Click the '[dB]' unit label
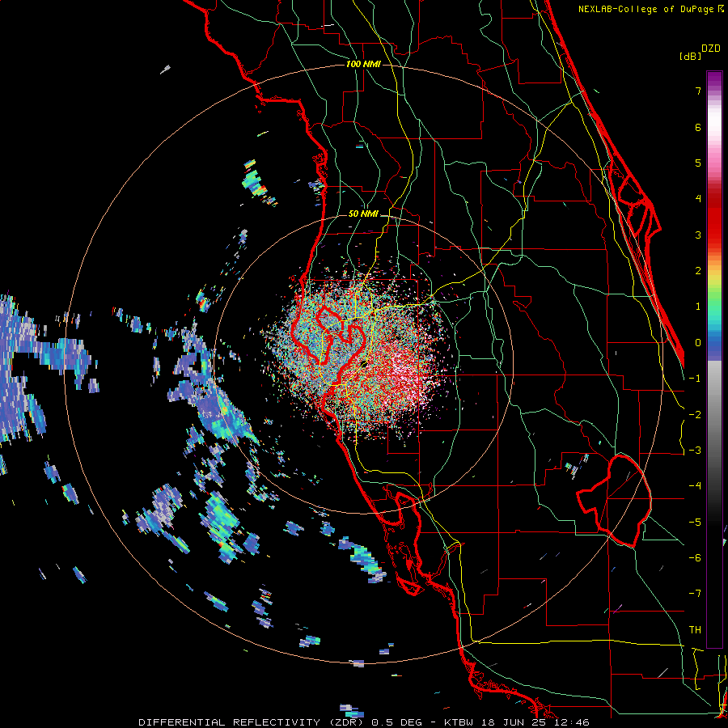Viewport: 728px width, 728px height. tap(690, 56)
